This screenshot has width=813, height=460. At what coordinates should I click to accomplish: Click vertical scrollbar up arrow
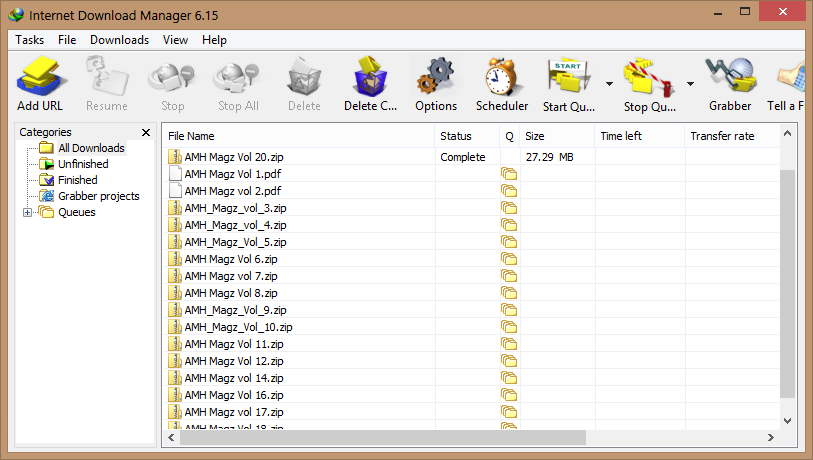point(787,133)
